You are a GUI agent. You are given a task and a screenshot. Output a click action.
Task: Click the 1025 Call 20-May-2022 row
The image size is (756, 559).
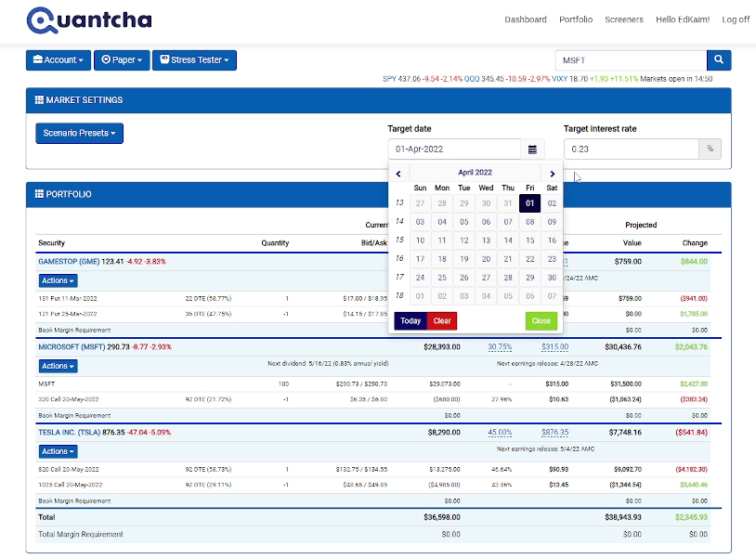[x=372, y=485]
